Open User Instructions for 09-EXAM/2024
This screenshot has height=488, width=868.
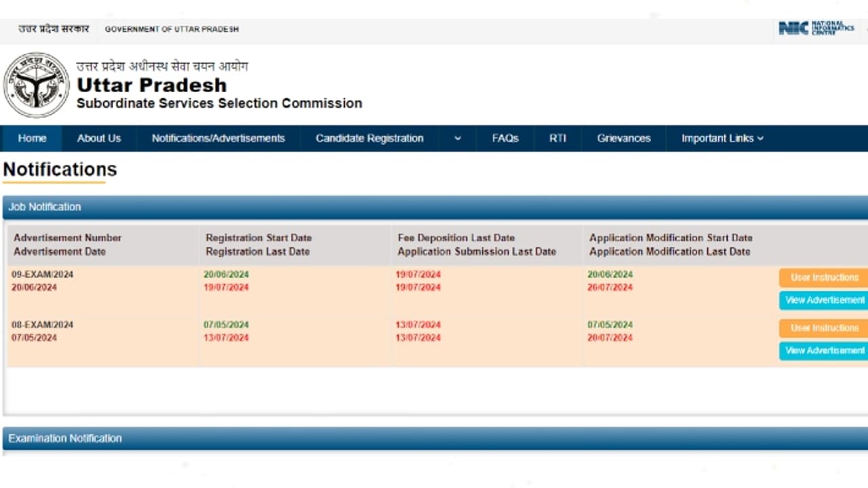tap(824, 277)
